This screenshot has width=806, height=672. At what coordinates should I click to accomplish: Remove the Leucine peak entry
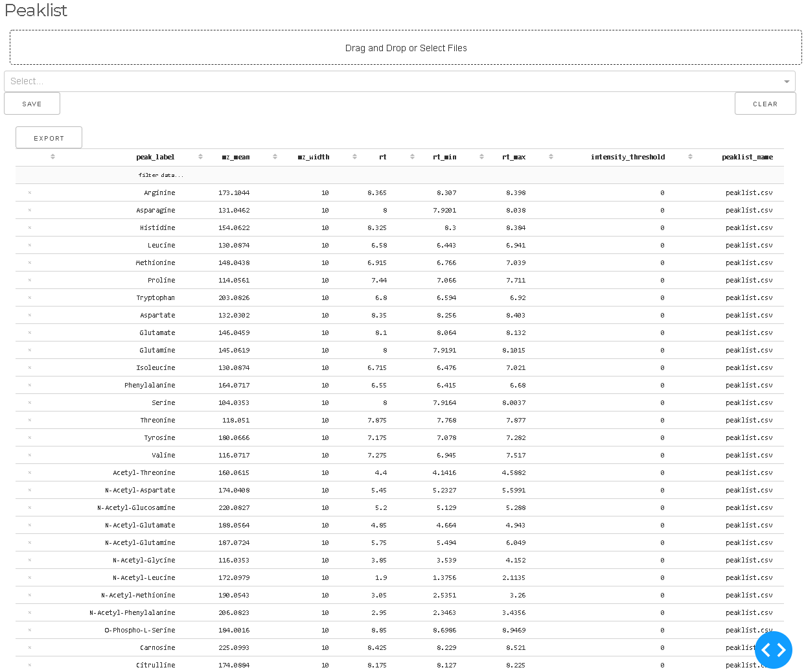28,245
